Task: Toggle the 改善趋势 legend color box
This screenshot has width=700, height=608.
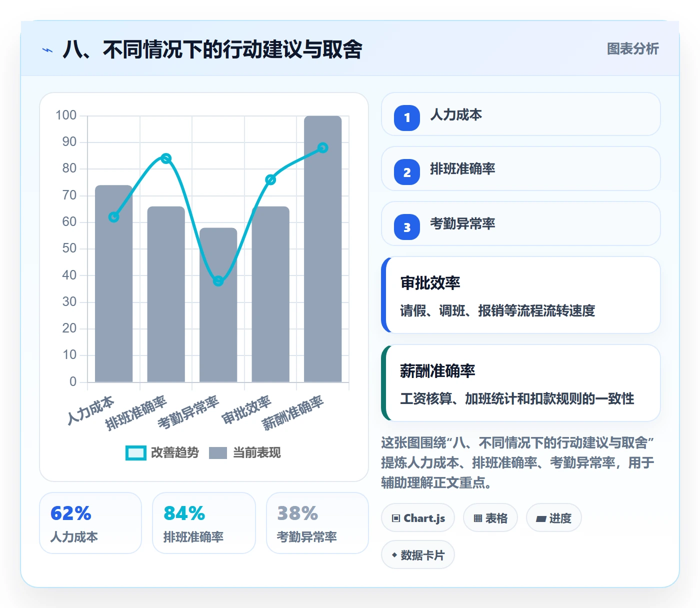Action: (136, 452)
